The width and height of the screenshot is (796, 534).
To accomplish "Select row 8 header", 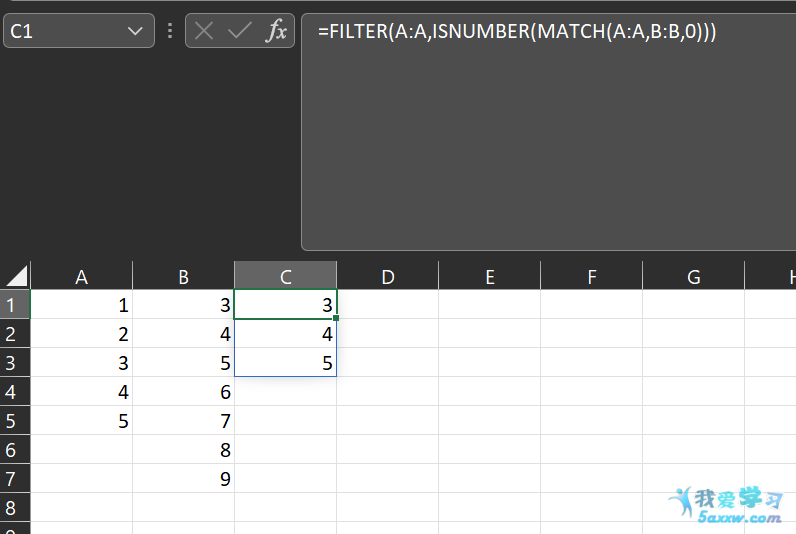I will pyautogui.click(x=15, y=507).
